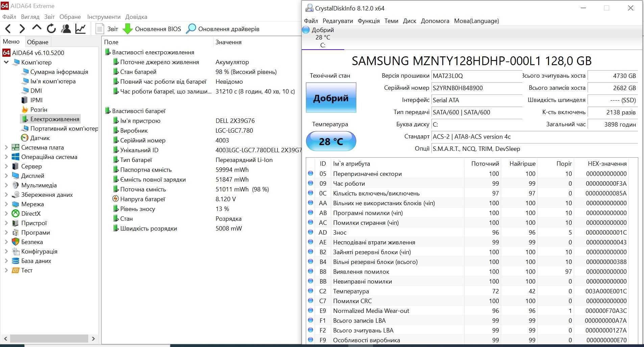Click the AIDA64 back navigation arrow

[8, 29]
